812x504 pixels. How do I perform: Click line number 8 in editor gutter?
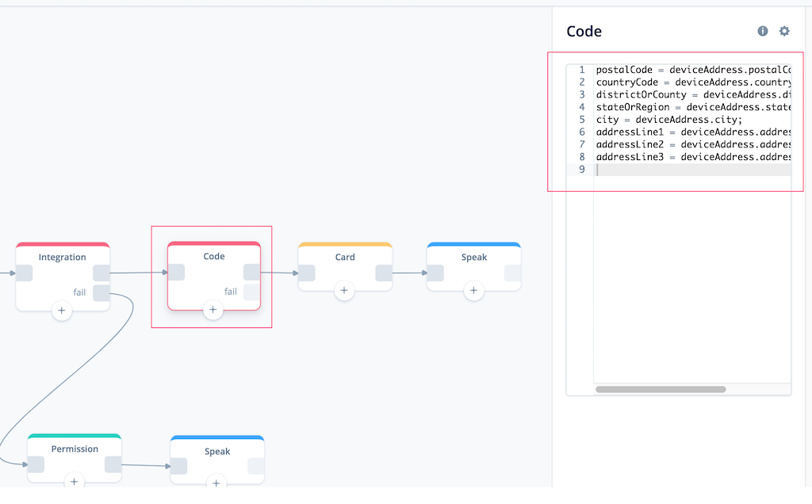[x=582, y=157]
